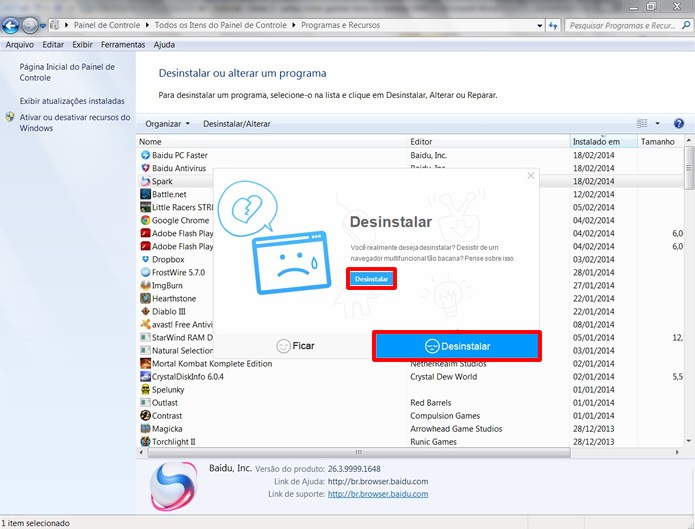Sort by the Editor column header

[x=488, y=141]
